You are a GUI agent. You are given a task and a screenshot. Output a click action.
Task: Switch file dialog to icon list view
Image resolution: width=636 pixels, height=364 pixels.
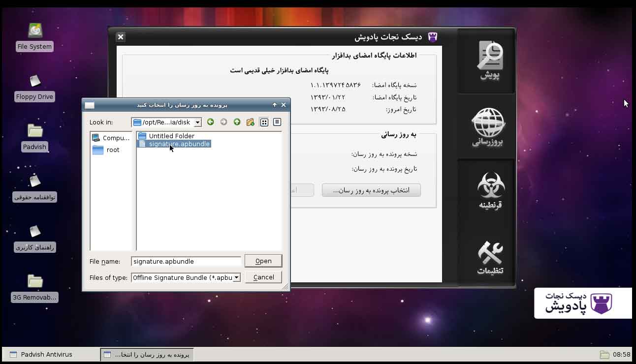[264, 122]
